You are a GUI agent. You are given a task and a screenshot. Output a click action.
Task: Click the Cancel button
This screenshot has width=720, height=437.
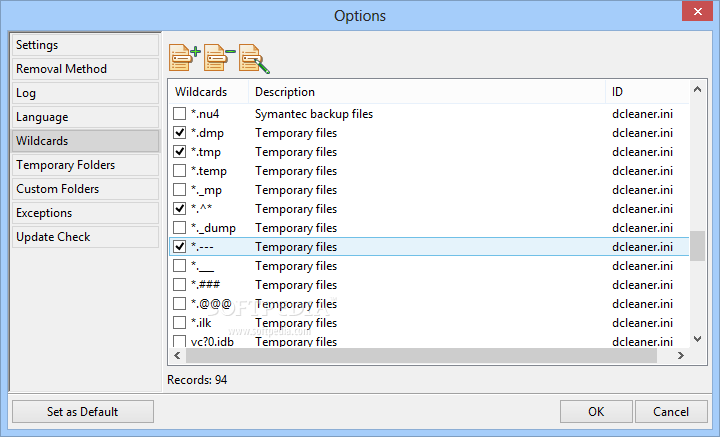(x=671, y=412)
